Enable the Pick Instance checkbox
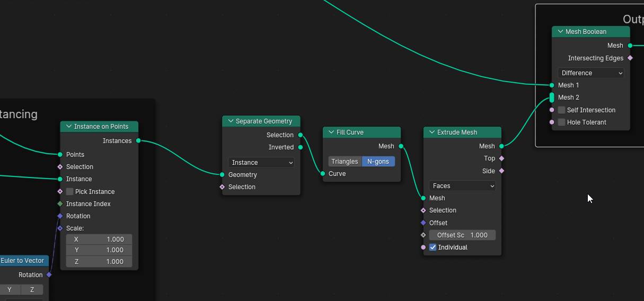The image size is (644, 301). coord(69,192)
